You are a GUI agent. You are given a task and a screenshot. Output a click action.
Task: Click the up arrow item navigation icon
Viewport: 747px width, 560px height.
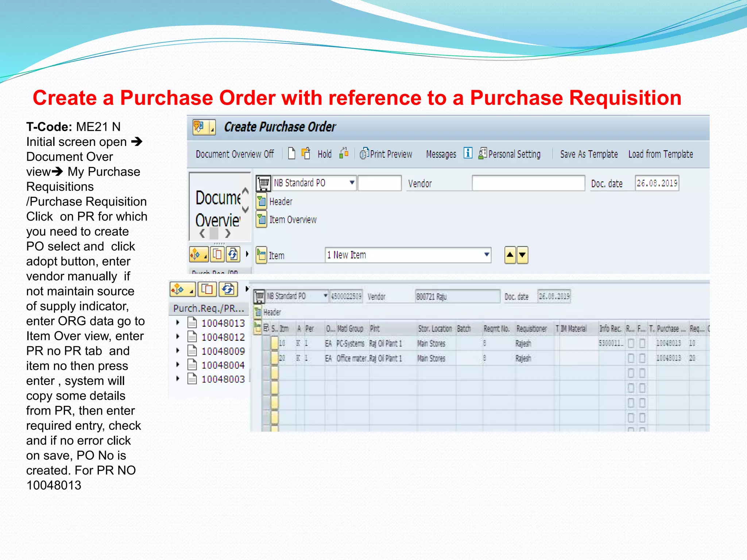[510, 255]
